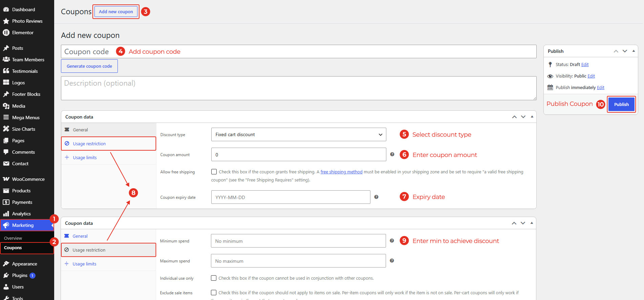Show help tooltip for Minimum spend
Screen dimensions: 644x300
tap(392, 241)
